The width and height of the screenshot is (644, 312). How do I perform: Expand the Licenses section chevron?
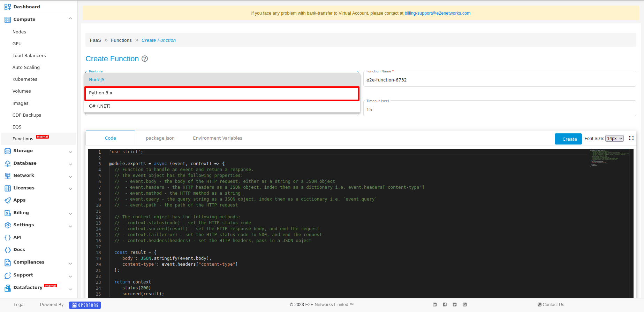[x=70, y=189]
